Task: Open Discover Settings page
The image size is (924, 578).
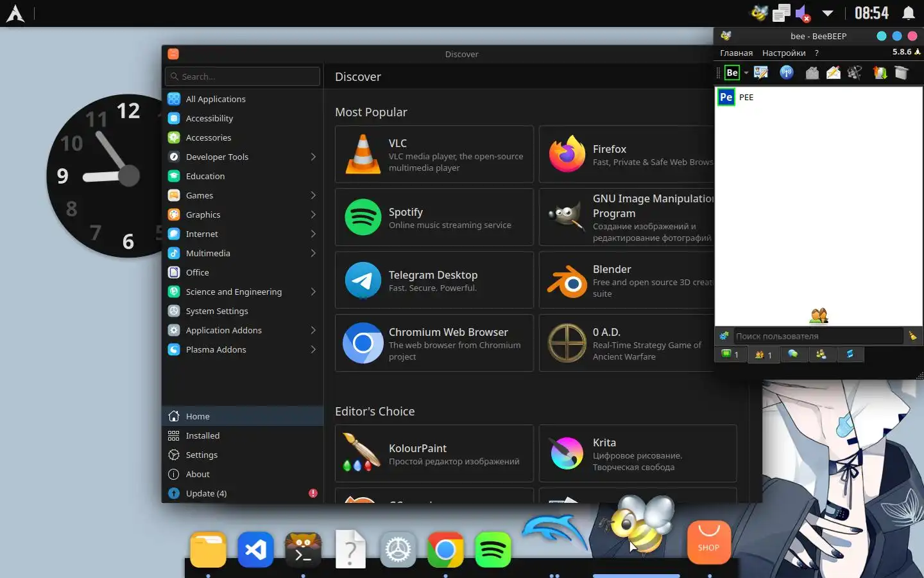Action: 243,455
